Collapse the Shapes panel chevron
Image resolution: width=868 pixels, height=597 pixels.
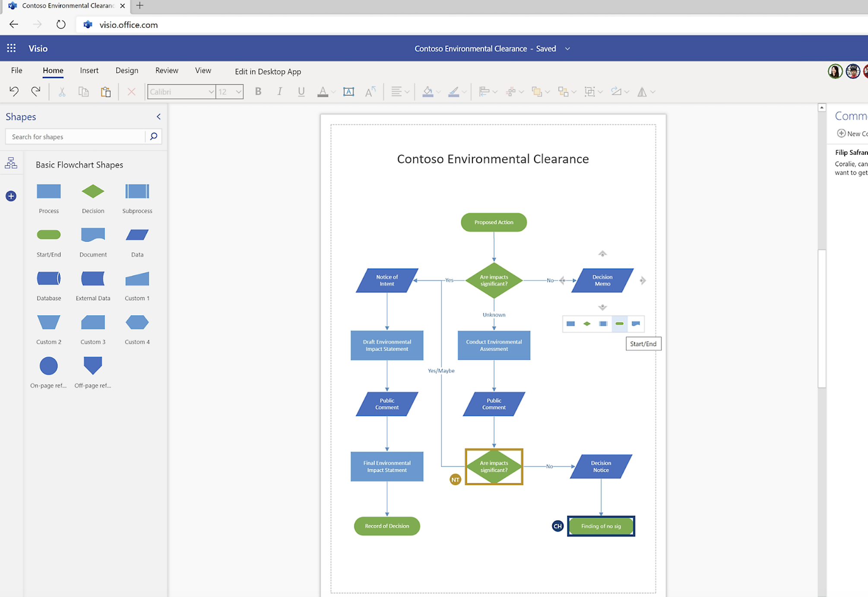tap(158, 117)
